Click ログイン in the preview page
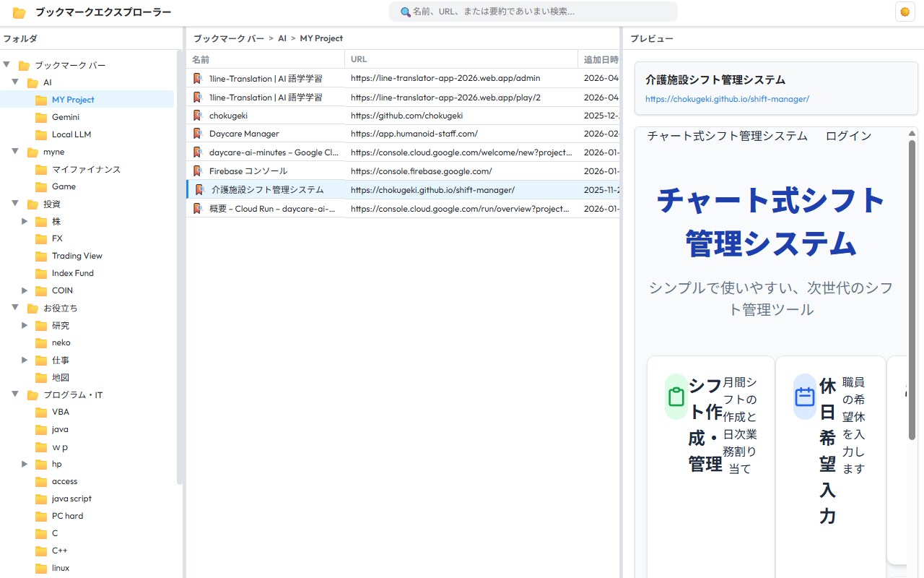924x578 pixels. click(848, 136)
